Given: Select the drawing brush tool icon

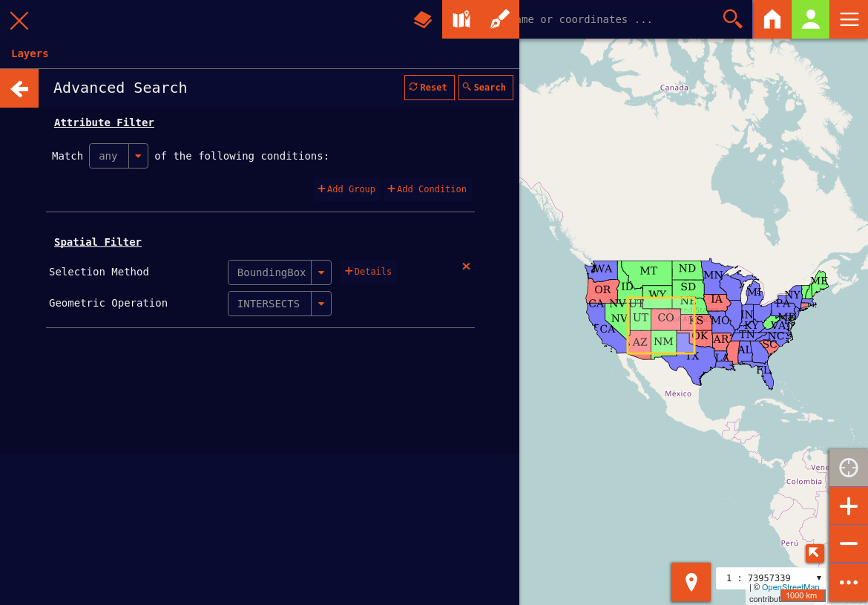Looking at the screenshot, I should click(x=500, y=19).
